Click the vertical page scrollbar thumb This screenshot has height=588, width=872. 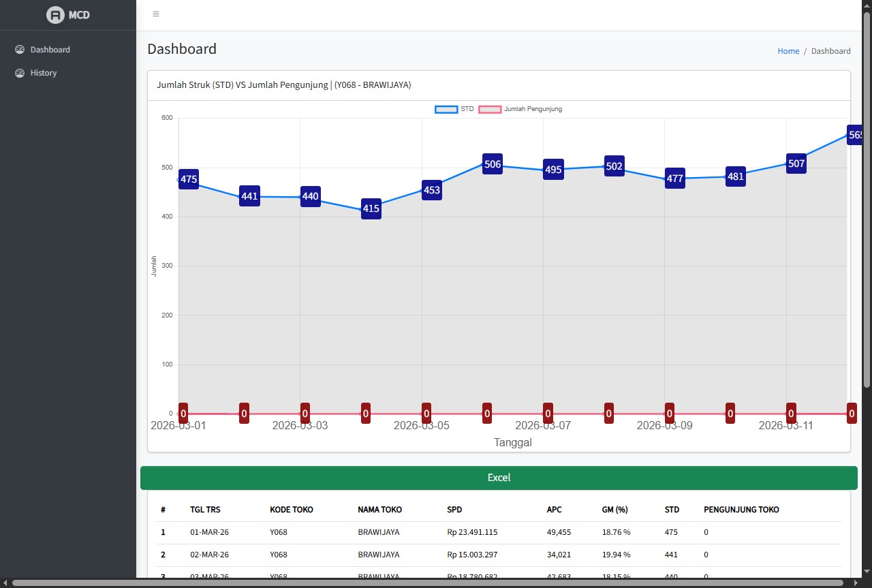867,200
